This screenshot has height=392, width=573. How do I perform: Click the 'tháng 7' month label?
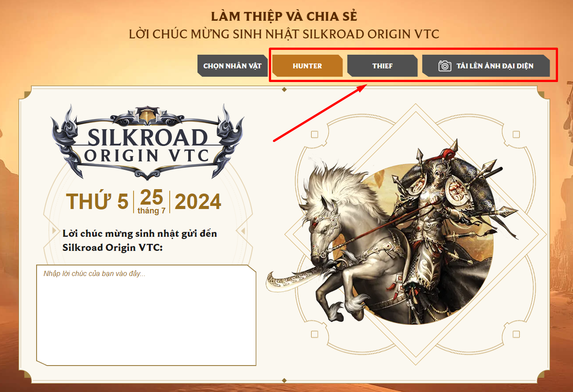click(151, 211)
